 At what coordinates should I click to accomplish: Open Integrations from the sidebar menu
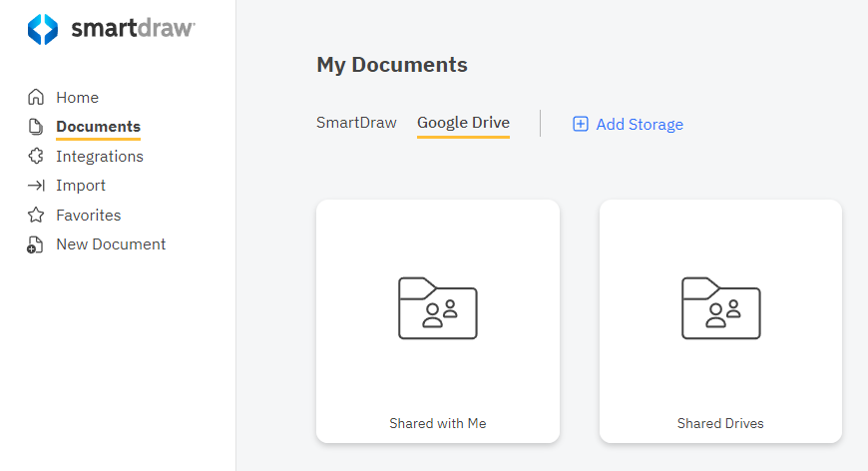[x=100, y=157]
